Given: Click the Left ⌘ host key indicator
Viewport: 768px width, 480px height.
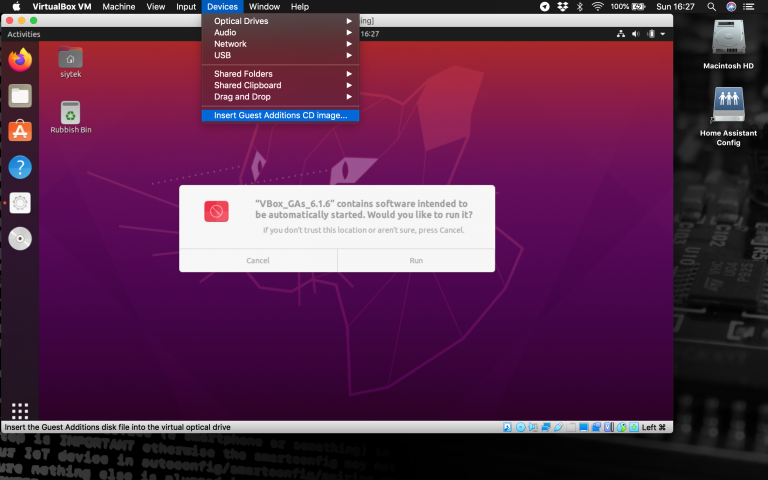Looking at the screenshot, I should (654, 427).
